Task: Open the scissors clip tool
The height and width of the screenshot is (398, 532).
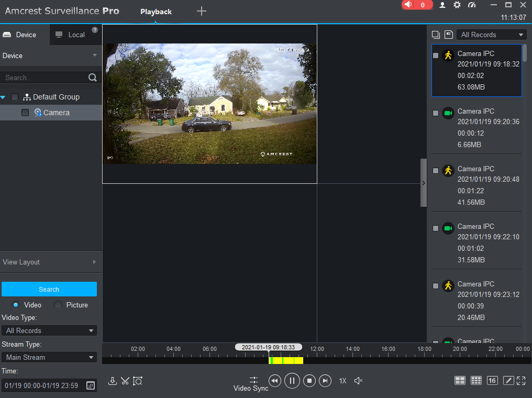Action: coord(125,381)
